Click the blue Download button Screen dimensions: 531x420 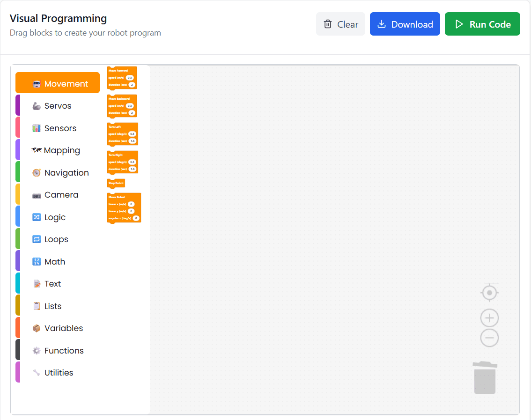click(405, 24)
